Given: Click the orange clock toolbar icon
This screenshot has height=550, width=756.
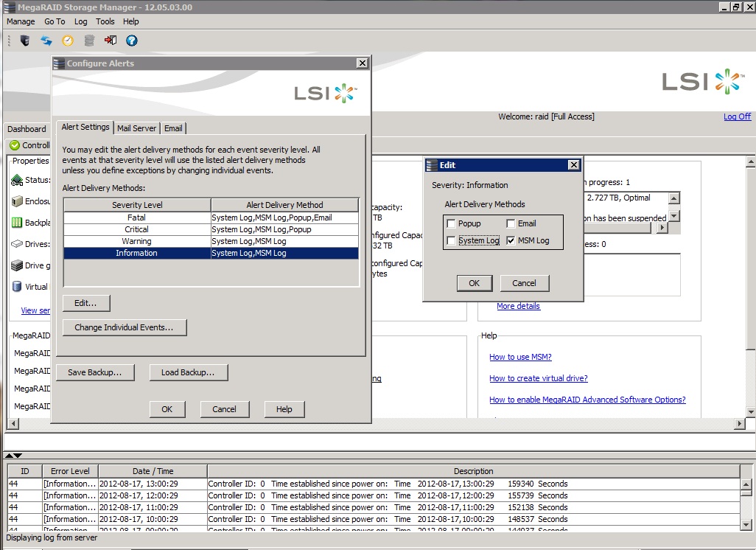Looking at the screenshot, I should tap(68, 41).
